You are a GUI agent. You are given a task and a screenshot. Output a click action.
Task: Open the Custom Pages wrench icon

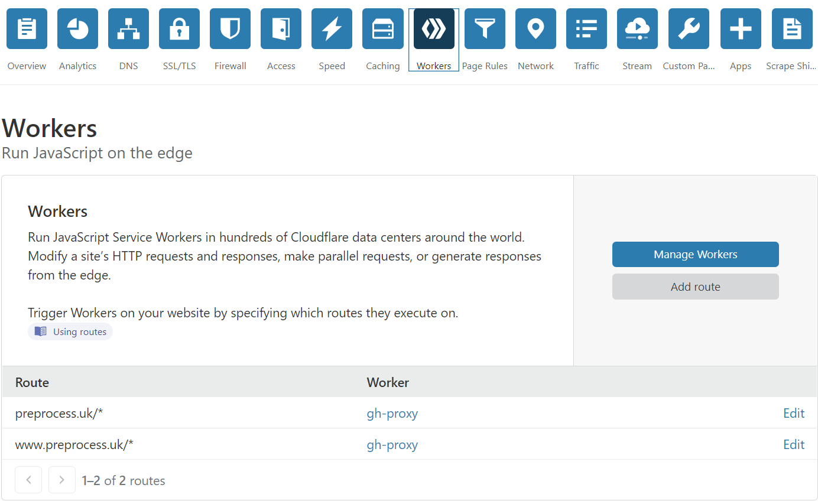pos(689,28)
